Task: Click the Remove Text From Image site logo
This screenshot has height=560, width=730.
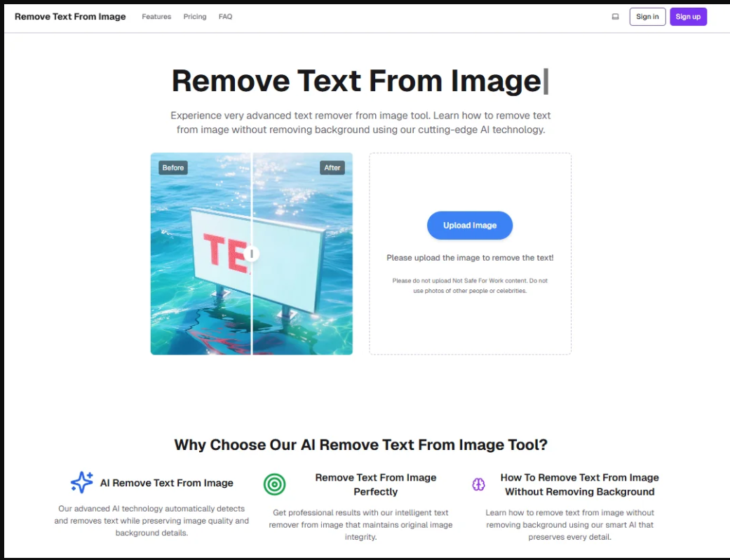Action: (70, 17)
